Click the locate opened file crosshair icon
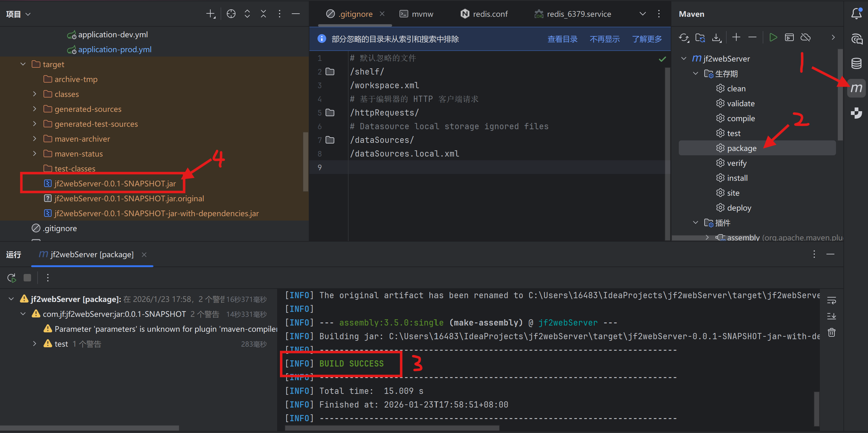The height and width of the screenshot is (433, 868). 231,14
